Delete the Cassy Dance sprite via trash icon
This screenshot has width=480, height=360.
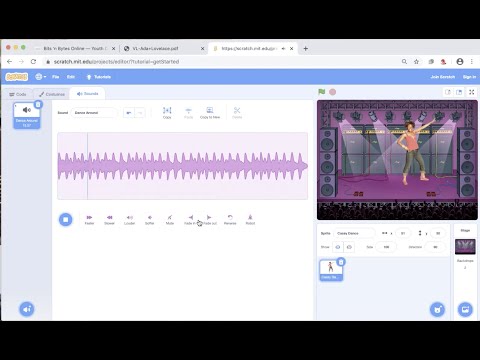[x=341, y=262]
